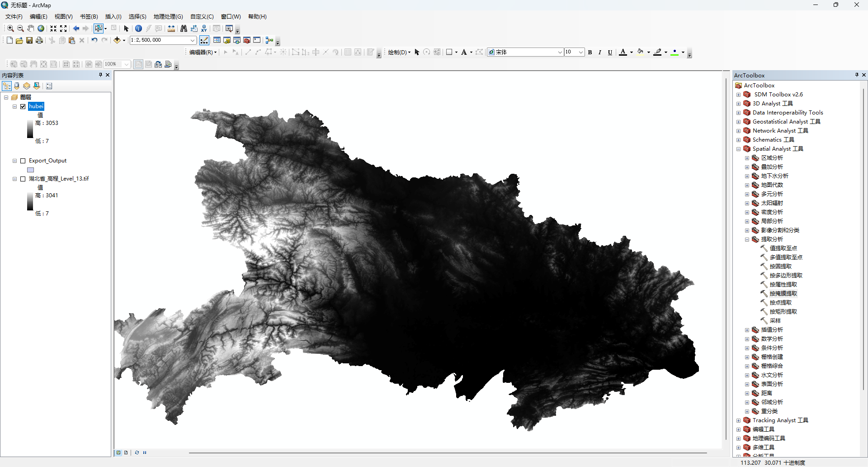Launch the 值提取至点 tool

[783, 248]
